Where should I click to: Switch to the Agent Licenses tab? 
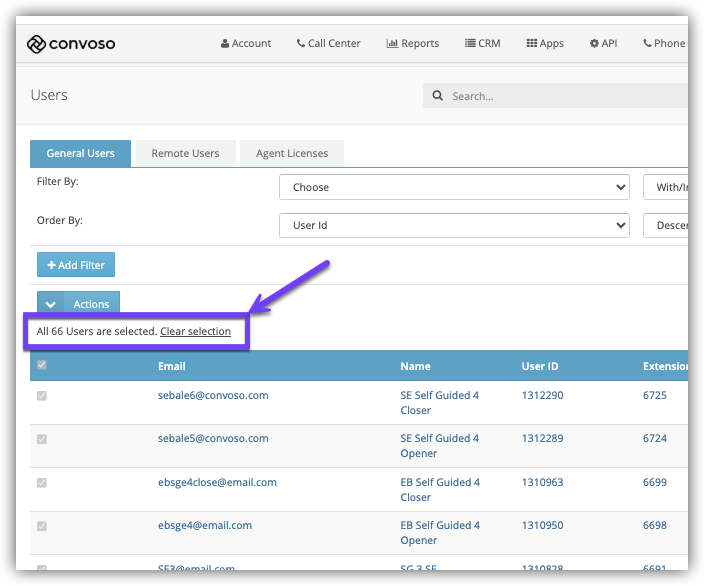pyautogui.click(x=292, y=153)
